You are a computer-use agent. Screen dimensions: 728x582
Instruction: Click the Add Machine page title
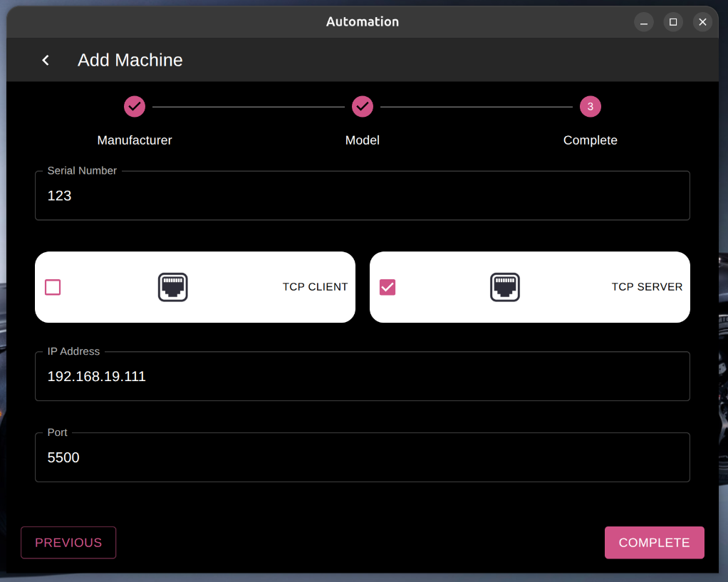coord(130,60)
